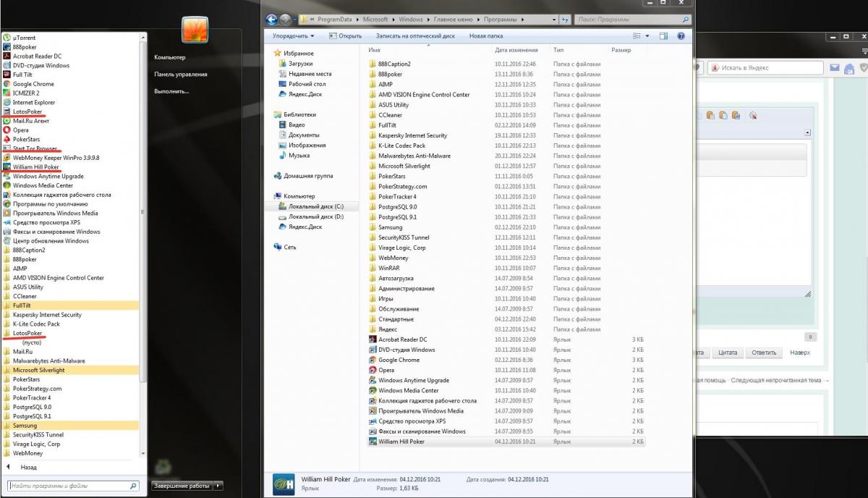Image resolution: width=868 pixels, height=498 pixels.
Task: Select the Acrobat Reader DC shortcut in file list
Action: 402,339
